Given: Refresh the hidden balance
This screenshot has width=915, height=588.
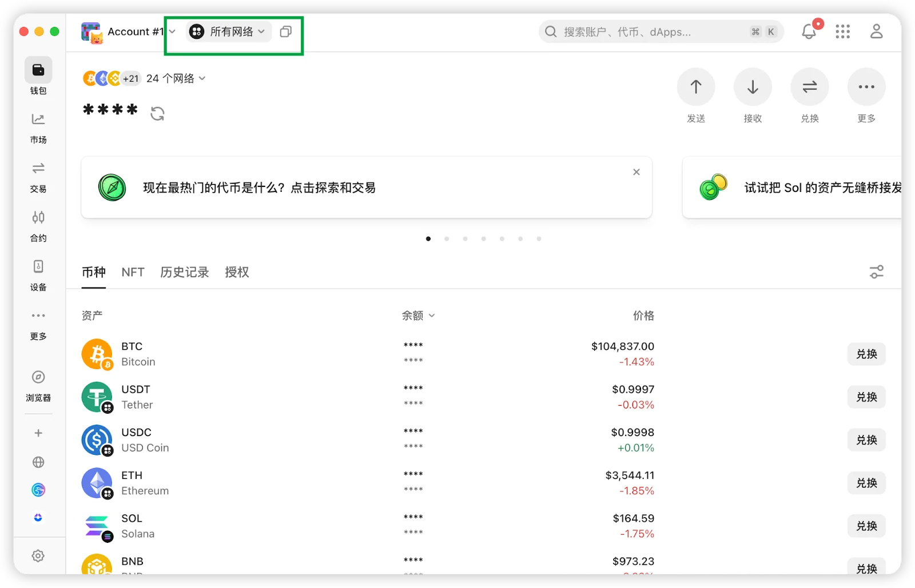Looking at the screenshot, I should [x=157, y=114].
